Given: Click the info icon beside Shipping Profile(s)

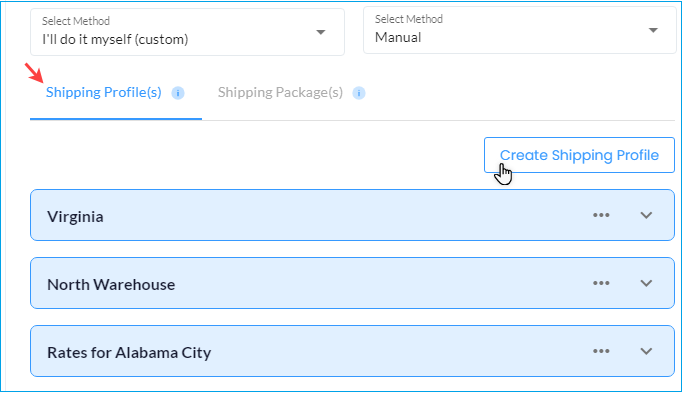Looking at the screenshot, I should [x=178, y=93].
